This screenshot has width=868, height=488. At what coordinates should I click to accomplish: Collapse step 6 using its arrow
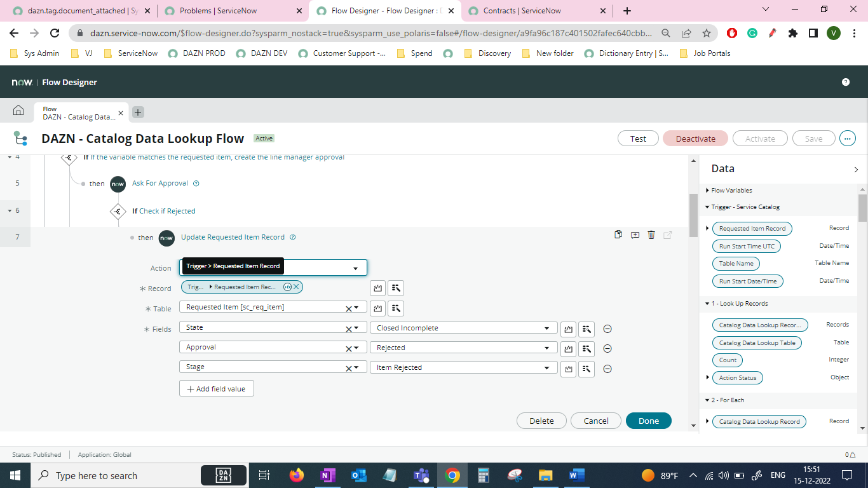coord(10,210)
